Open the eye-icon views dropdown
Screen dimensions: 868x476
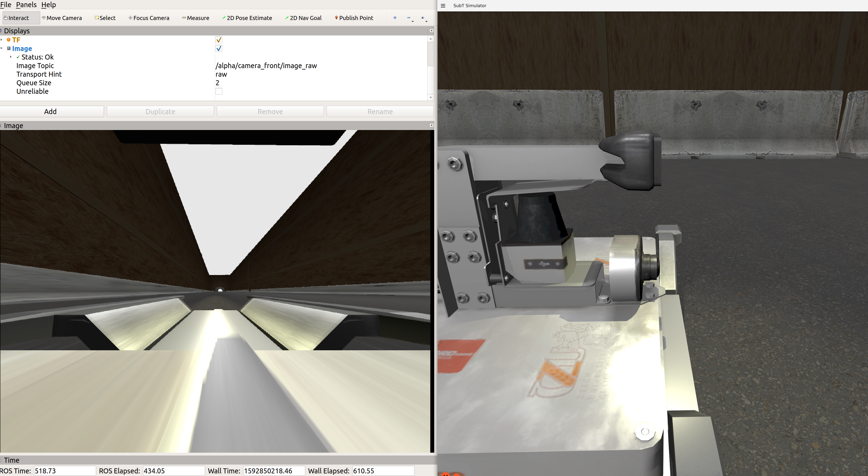[x=424, y=18]
